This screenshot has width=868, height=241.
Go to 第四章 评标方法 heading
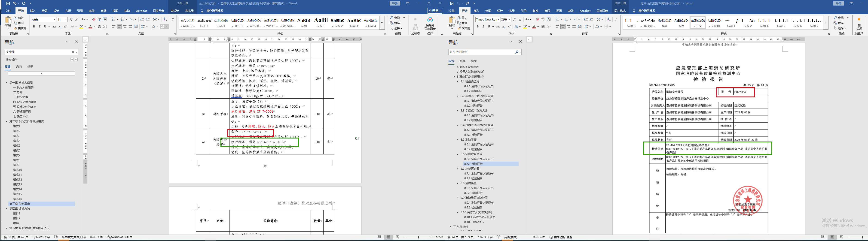click(20, 209)
